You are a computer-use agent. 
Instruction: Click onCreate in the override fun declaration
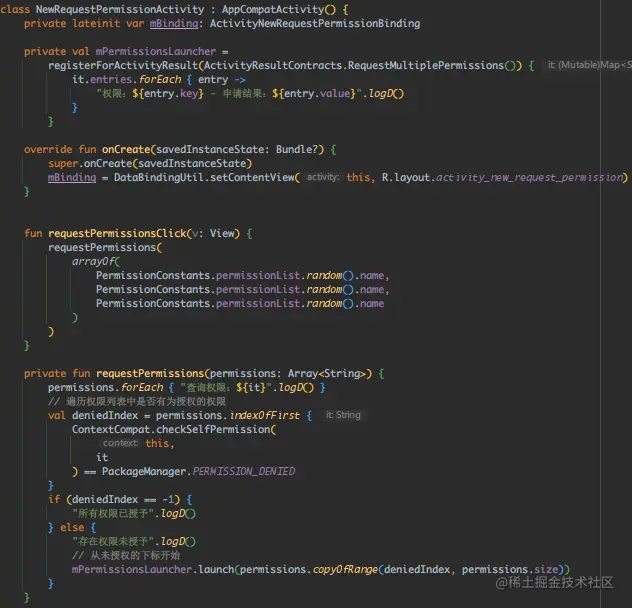(x=126, y=149)
